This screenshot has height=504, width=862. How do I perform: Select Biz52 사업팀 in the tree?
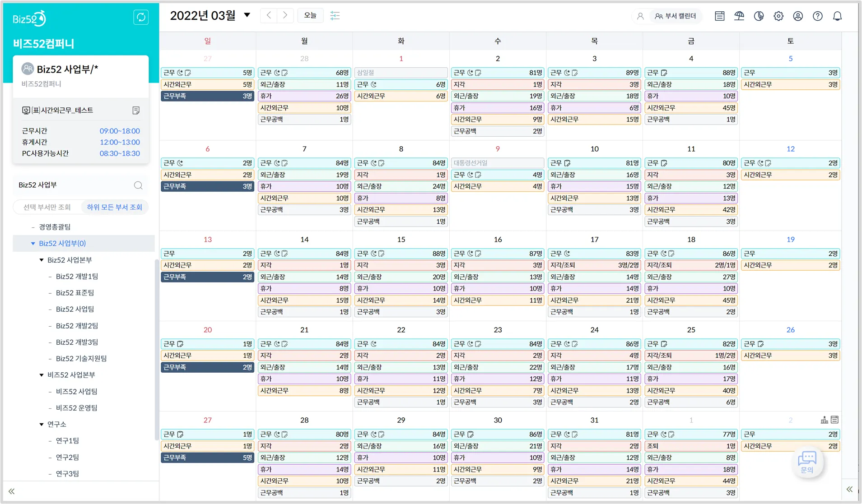point(75,309)
